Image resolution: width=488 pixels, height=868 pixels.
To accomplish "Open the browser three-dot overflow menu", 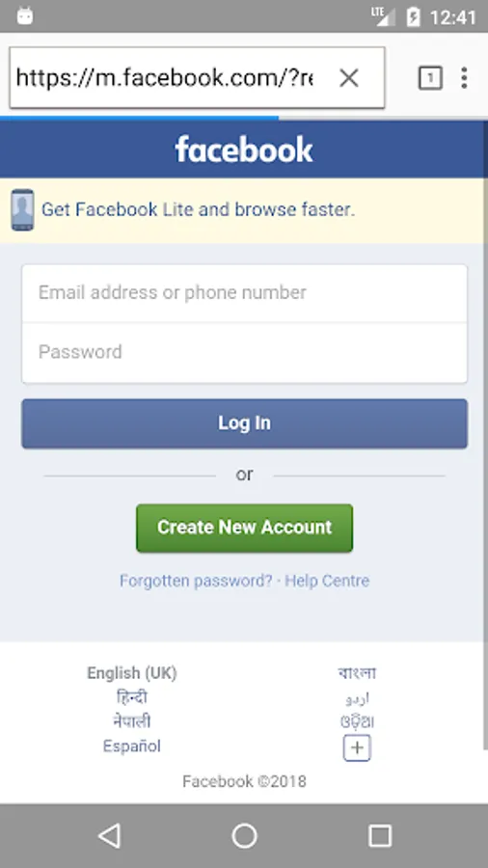I will (464, 78).
